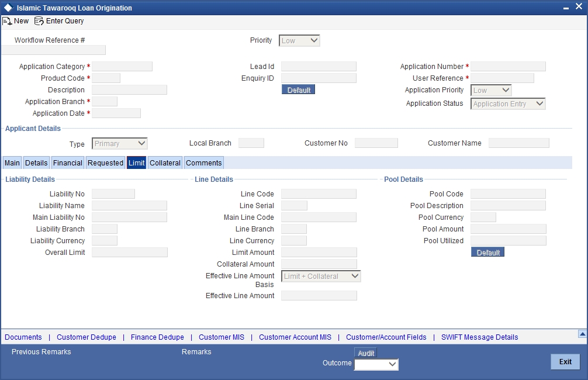Click the User Reference field
The image size is (588, 380).
tap(502, 78)
